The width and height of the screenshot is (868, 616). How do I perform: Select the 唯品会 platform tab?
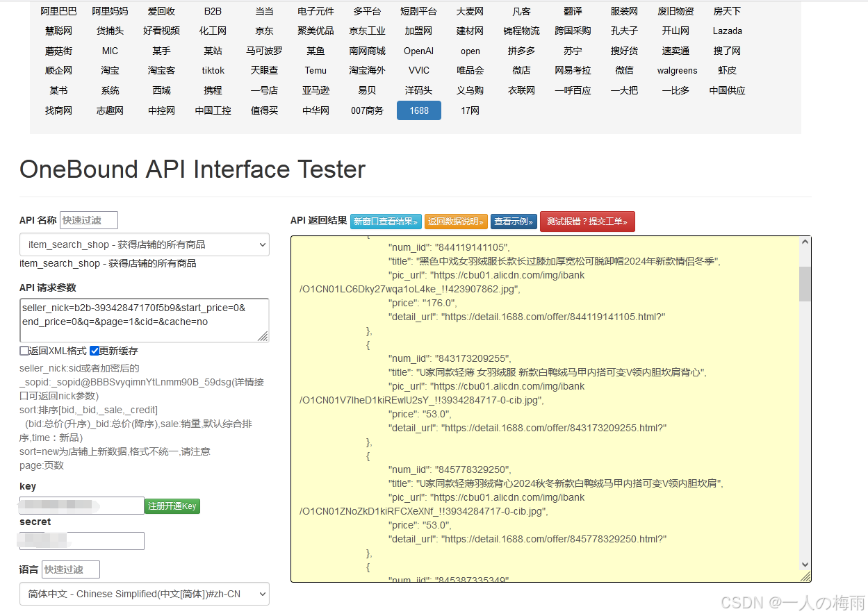(470, 70)
